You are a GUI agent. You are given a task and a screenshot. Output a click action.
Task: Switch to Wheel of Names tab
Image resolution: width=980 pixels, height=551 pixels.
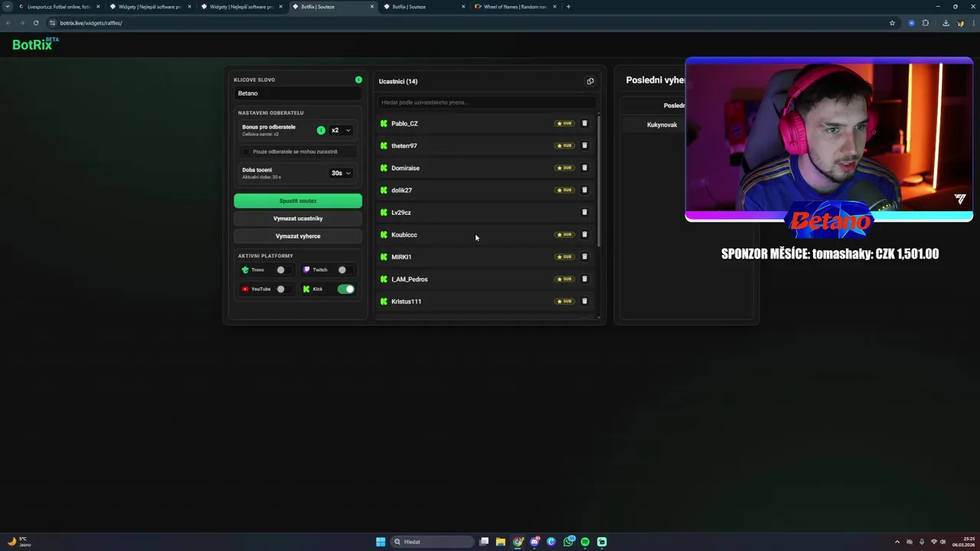point(514,6)
